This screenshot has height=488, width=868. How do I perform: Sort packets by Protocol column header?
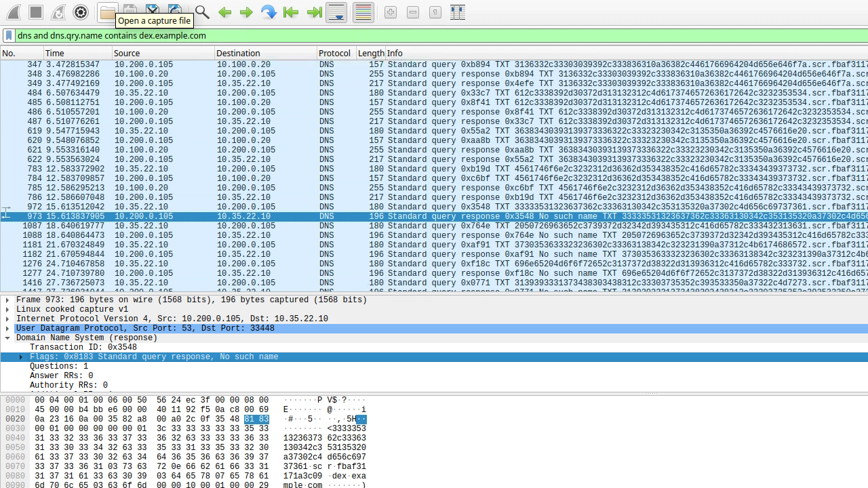click(335, 53)
